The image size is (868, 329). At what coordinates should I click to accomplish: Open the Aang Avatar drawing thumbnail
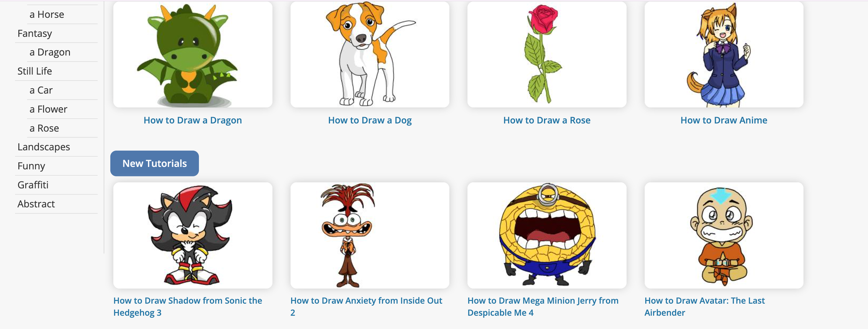point(724,235)
